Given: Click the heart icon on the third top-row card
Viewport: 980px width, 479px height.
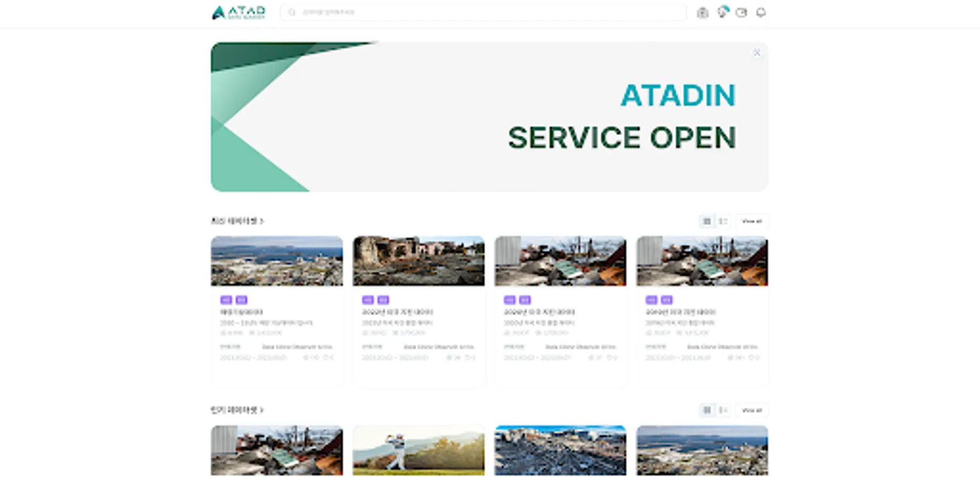Looking at the screenshot, I should [609, 358].
